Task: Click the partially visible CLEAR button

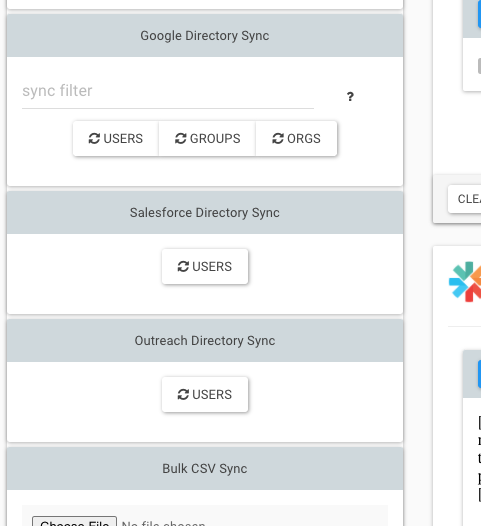Action: point(465,199)
